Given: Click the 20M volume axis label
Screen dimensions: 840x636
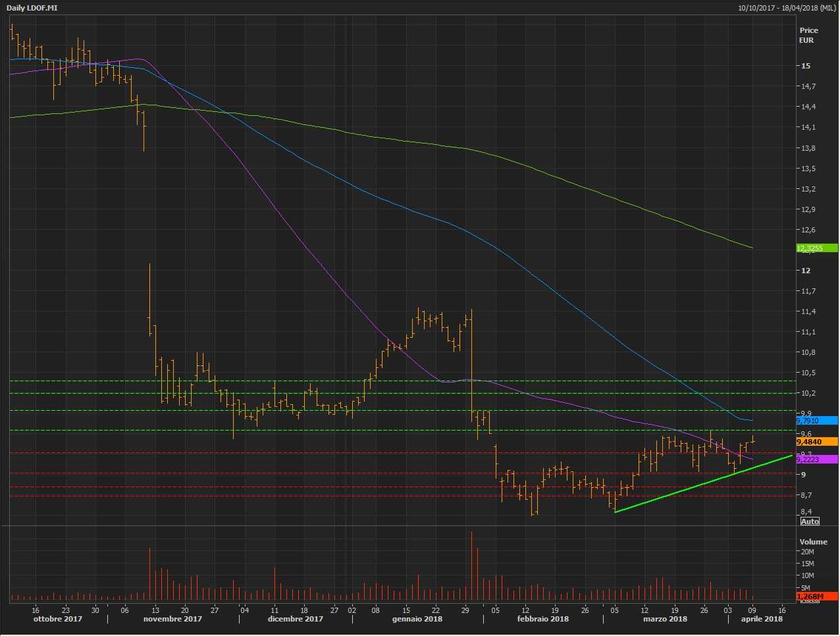Looking at the screenshot, I should tap(807, 552).
